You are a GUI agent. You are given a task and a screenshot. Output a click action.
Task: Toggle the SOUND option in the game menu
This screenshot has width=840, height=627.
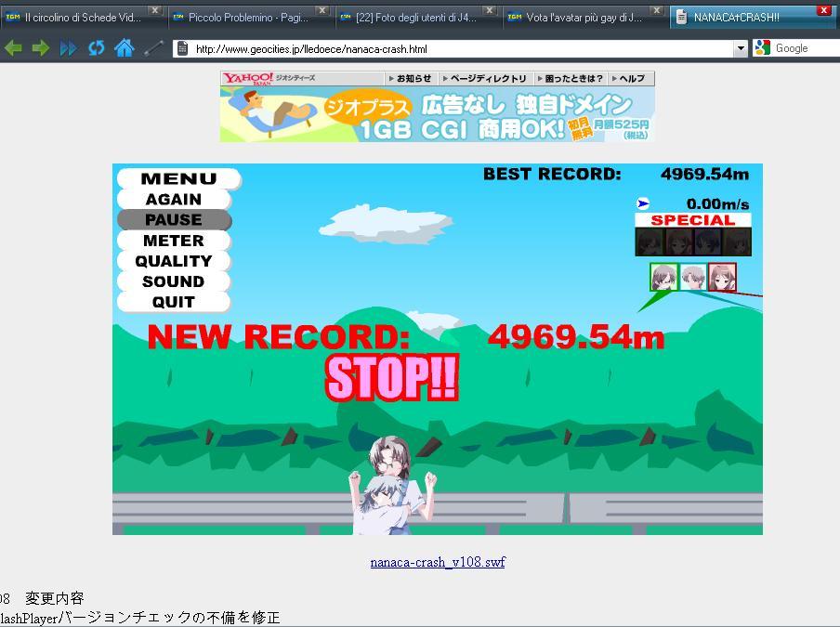[174, 281]
